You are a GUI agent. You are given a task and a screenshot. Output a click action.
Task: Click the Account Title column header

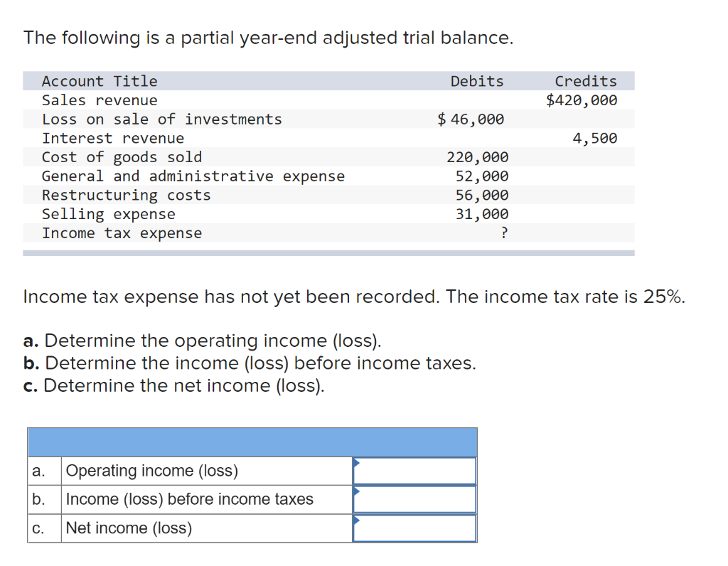click(x=100, y=81)
